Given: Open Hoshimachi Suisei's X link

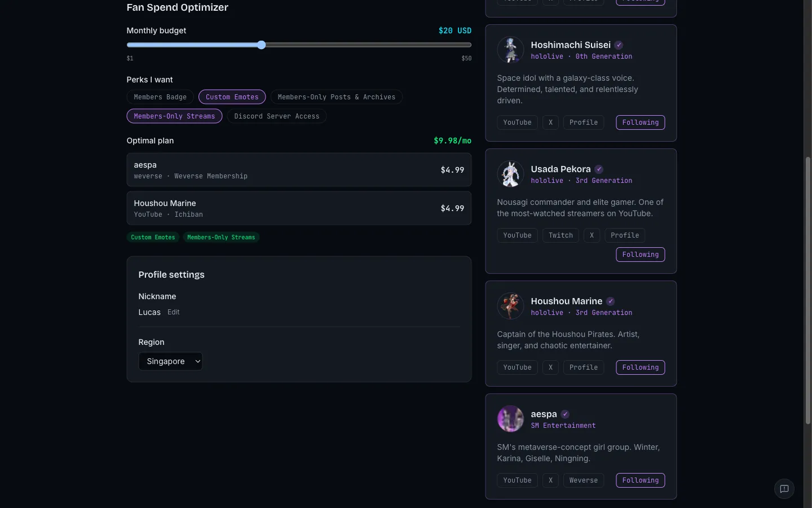Looking at the screenshot, I should 550,122.
